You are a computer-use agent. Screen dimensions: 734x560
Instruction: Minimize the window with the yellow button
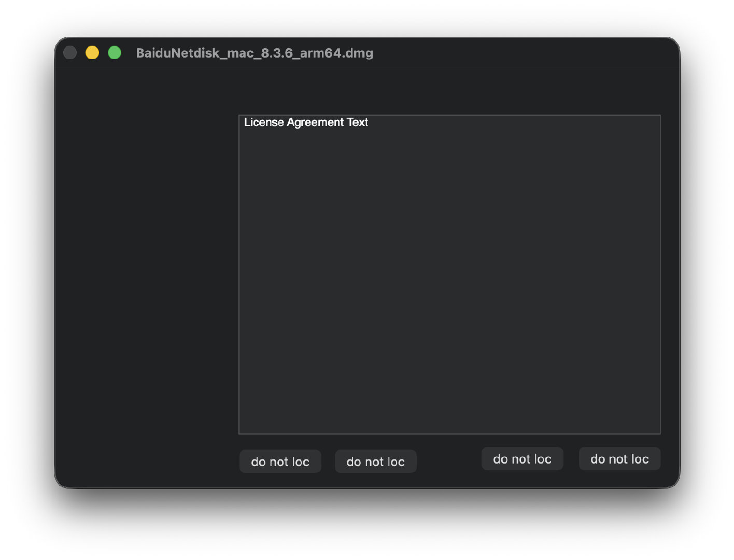(x=92, y=52)
